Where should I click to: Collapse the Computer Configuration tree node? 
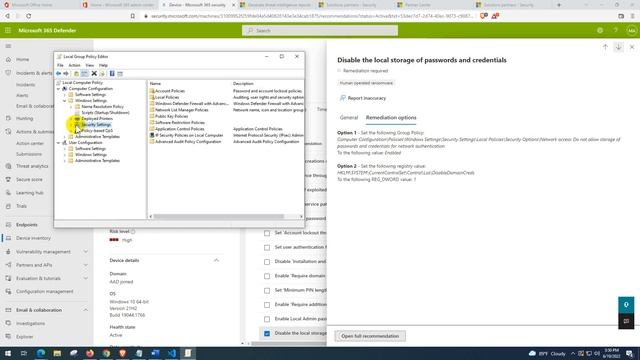pyautogui.click(x=58, y=89)
